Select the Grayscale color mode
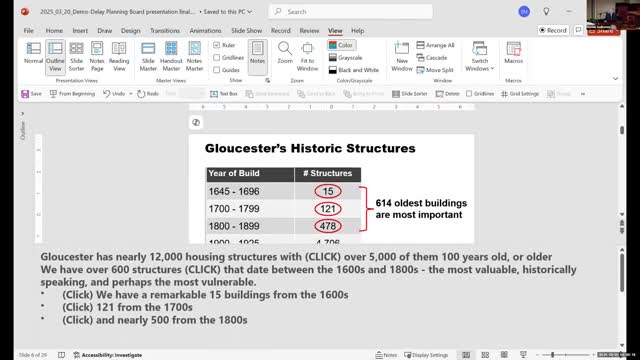The height and width of the screenshot is (360, 640). [345, 58]
